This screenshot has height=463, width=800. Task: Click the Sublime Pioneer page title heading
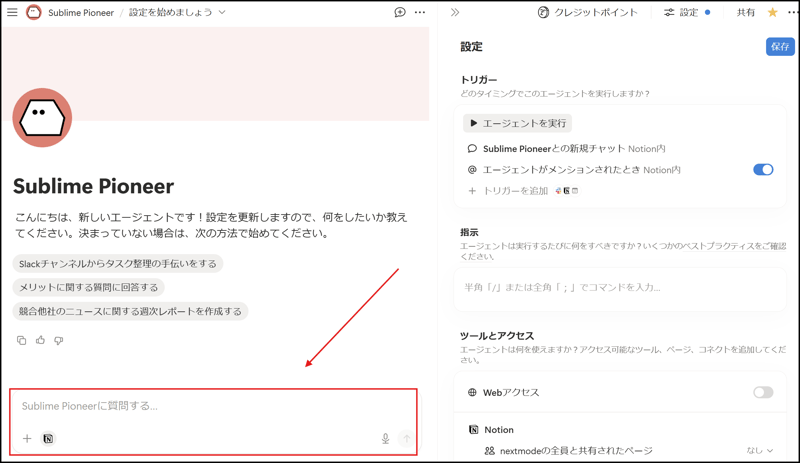[x=93, y=186]
